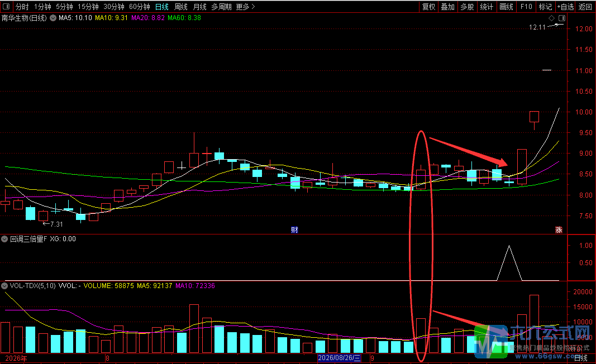Expand the 南华生物(日线) chart options dropdown
596x364 pixels.
tap(53, 18)
